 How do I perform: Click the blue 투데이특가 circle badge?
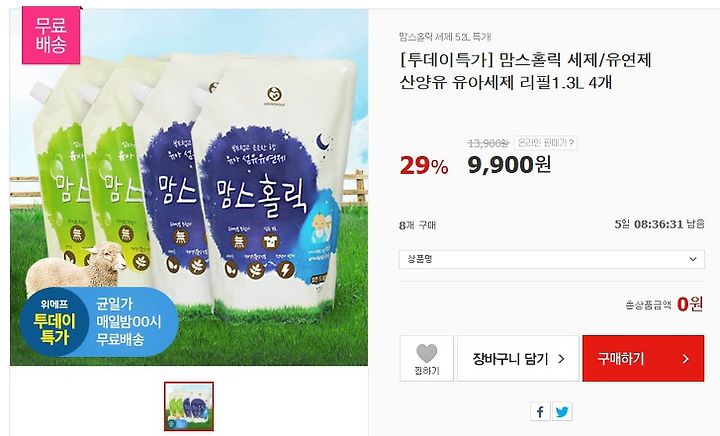pos(54,322)
